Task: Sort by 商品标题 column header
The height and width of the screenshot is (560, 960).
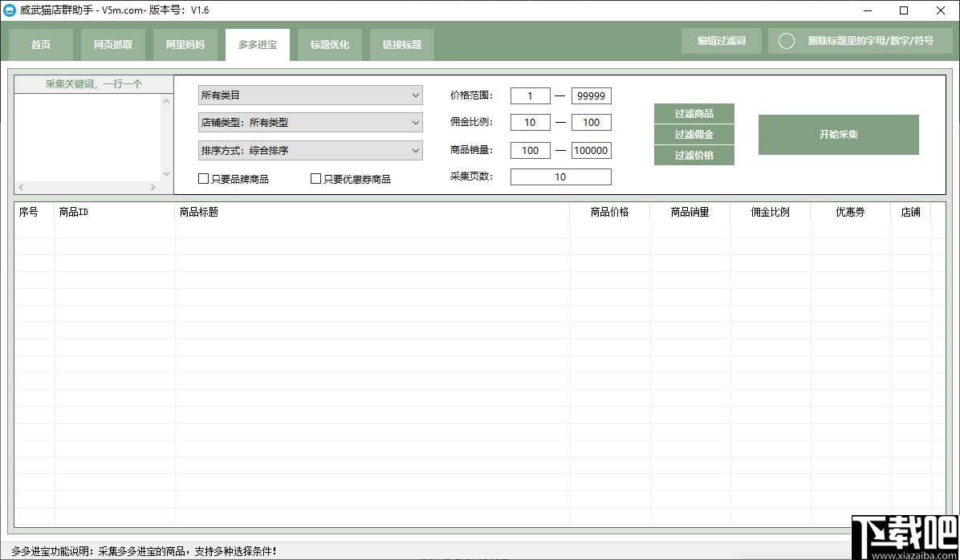Action: 373,213
